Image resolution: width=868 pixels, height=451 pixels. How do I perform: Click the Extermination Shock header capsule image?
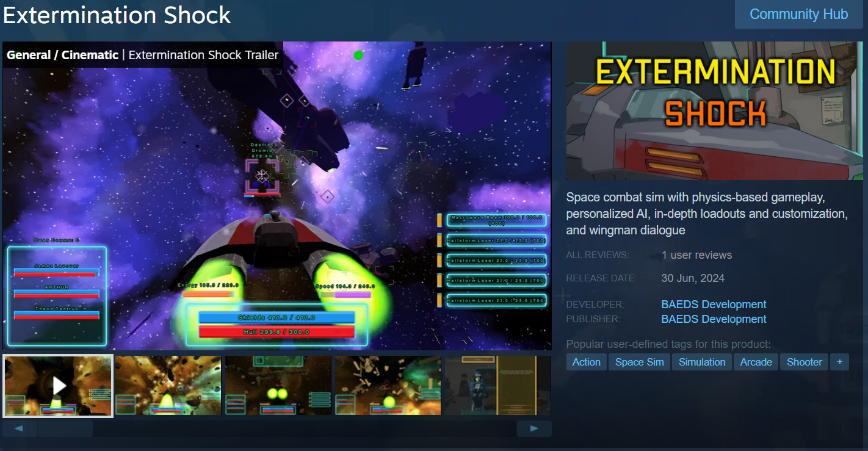(x=715, y=110)
